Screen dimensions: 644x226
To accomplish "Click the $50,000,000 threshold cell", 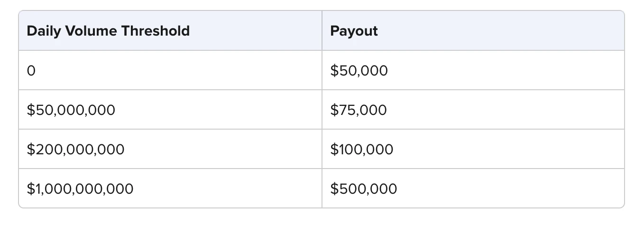I will tap(71, 110).
